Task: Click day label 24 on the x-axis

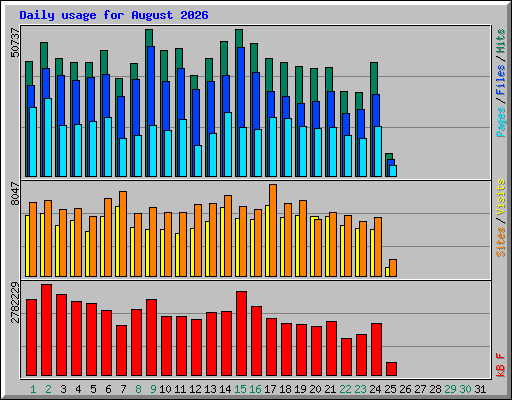Action: pos(375,389)
